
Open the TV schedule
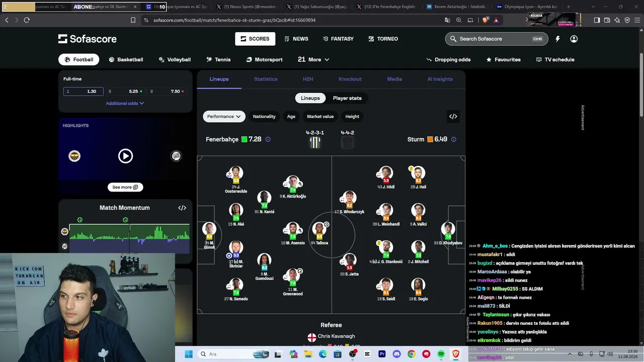tap(555, 59)
